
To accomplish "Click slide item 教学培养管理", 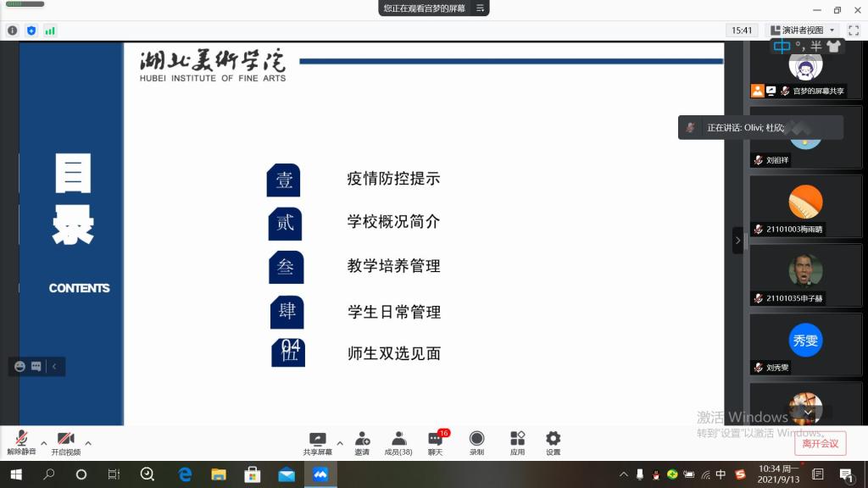I will (393, 265).
